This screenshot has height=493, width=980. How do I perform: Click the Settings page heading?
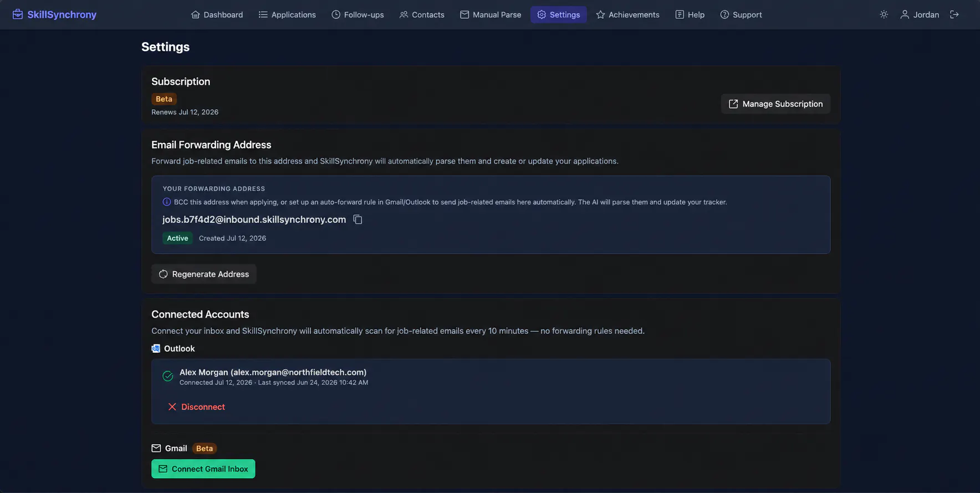(165, 47)
